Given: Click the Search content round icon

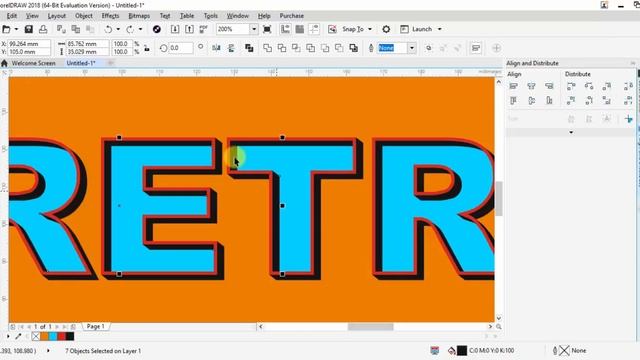Looking at the screenshot, I should point(156,29).
